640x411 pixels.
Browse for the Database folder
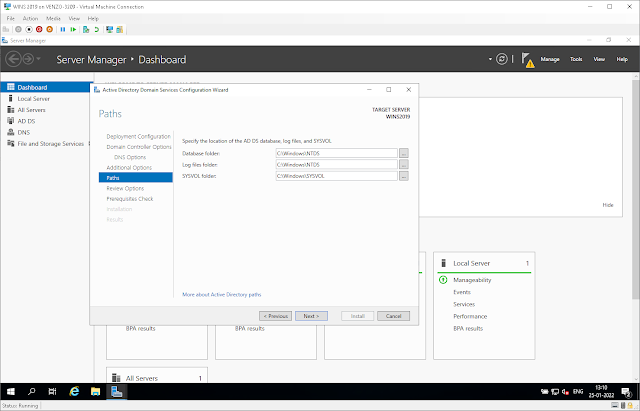point(404,153)
